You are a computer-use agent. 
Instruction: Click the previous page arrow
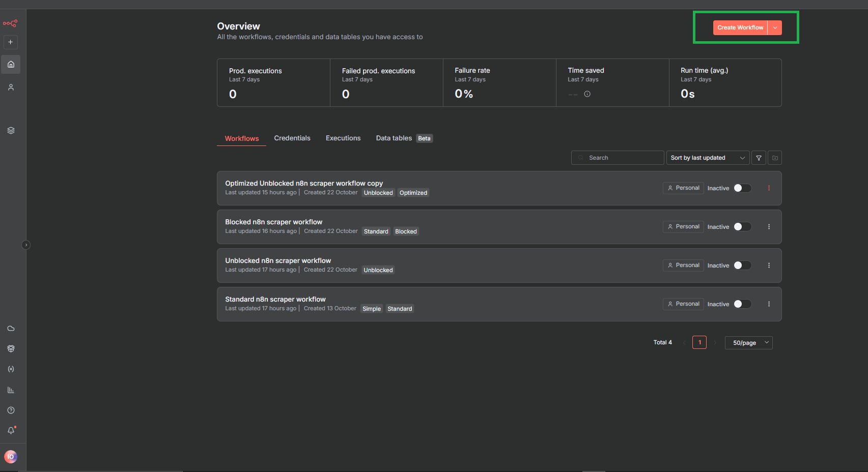pyautogui.click(x=684, y=343)
